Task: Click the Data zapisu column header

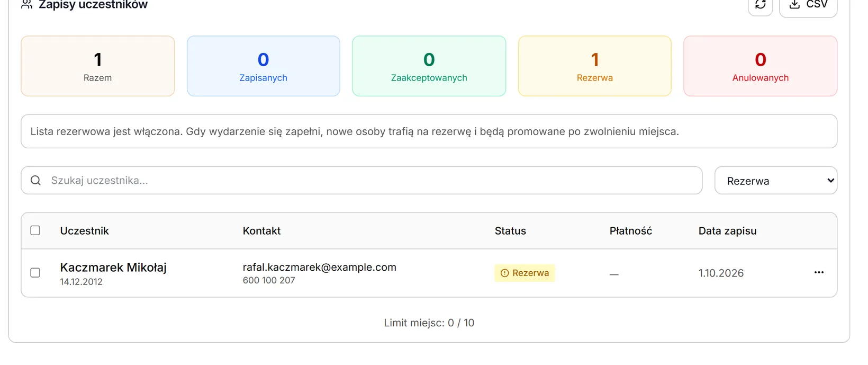Action: coord(728,231)
